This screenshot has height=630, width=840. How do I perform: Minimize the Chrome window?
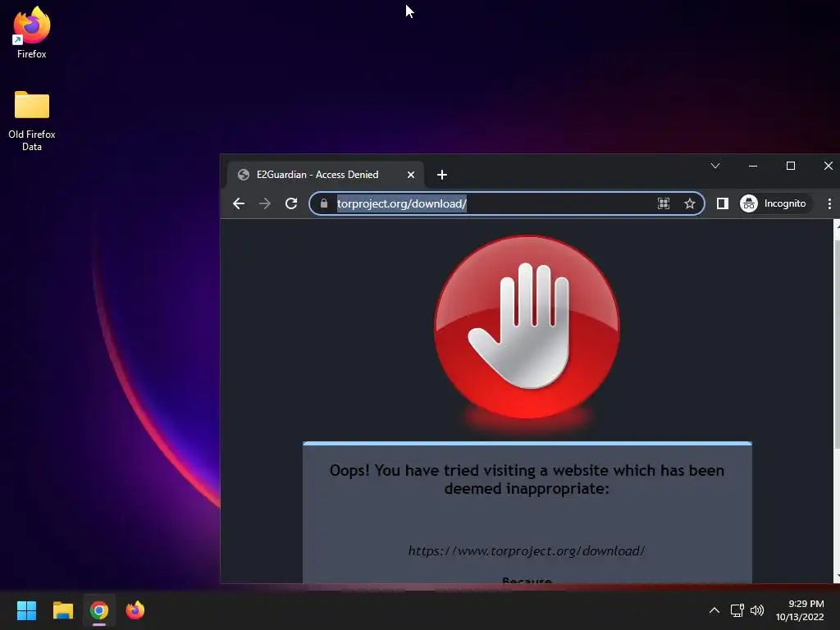pyautogui.click(x=753, y=166)
